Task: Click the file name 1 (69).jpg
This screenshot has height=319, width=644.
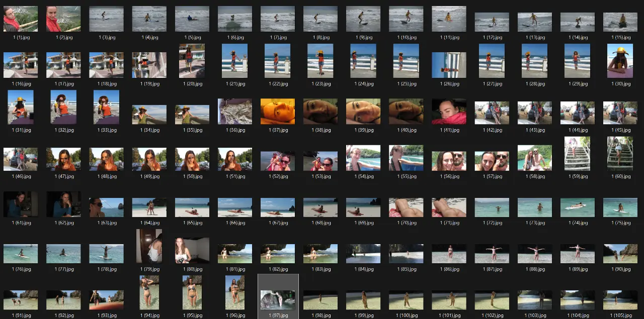Action: pos(363,223)
